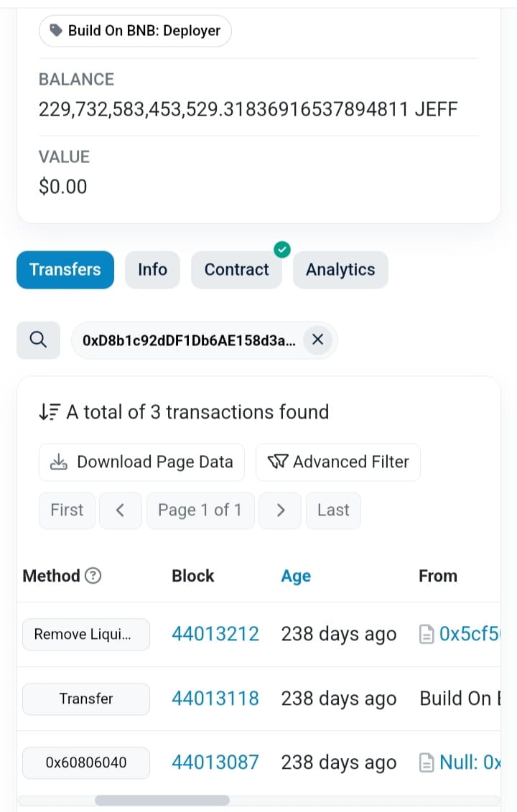Open the Advanced Filter options
The width and height of the screenshot is (517, 812).
click(337, 462)
